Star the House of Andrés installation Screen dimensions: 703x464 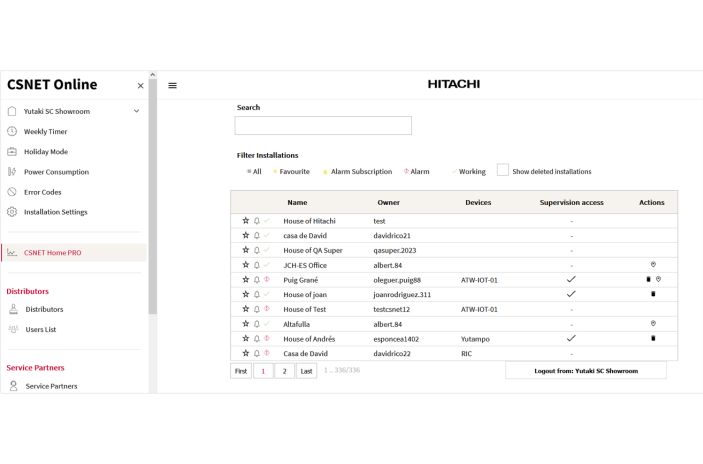coord(246,339)
